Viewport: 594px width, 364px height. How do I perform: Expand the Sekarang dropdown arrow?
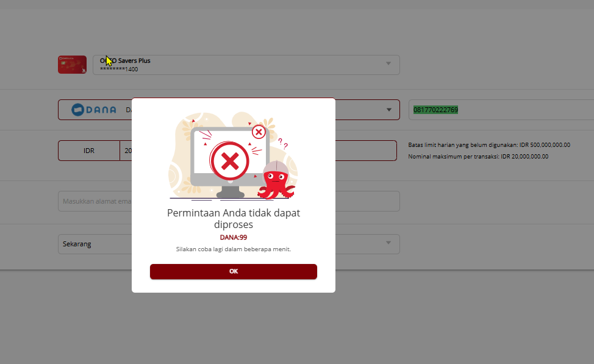point(388,243)
